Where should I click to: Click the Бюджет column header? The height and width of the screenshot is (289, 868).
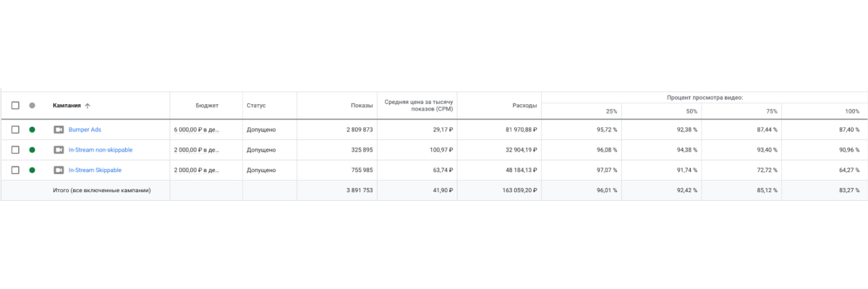[207, 105]
